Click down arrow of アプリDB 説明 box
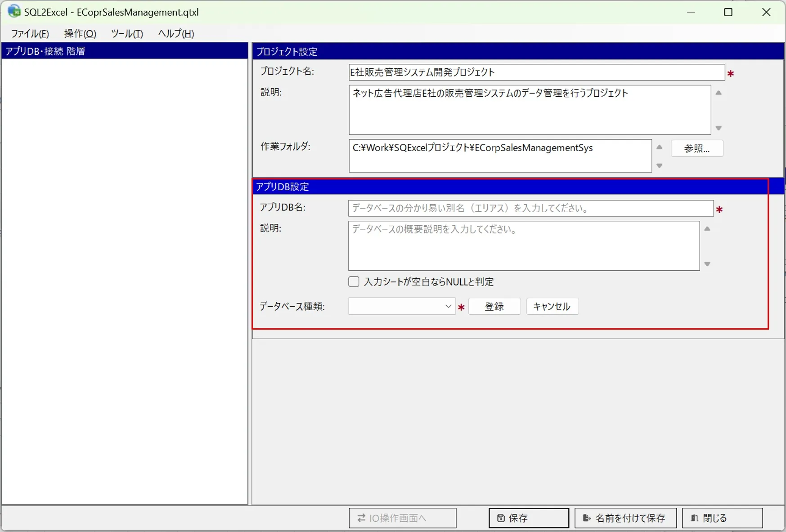786x532 pixels. [x=707, y=264]
